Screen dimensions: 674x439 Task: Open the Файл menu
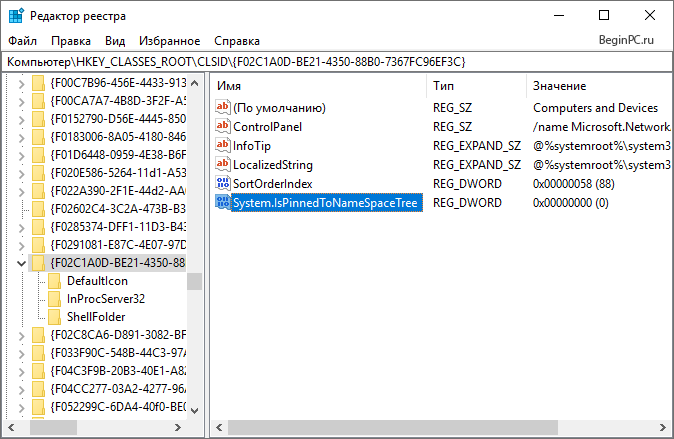point(22,41)
